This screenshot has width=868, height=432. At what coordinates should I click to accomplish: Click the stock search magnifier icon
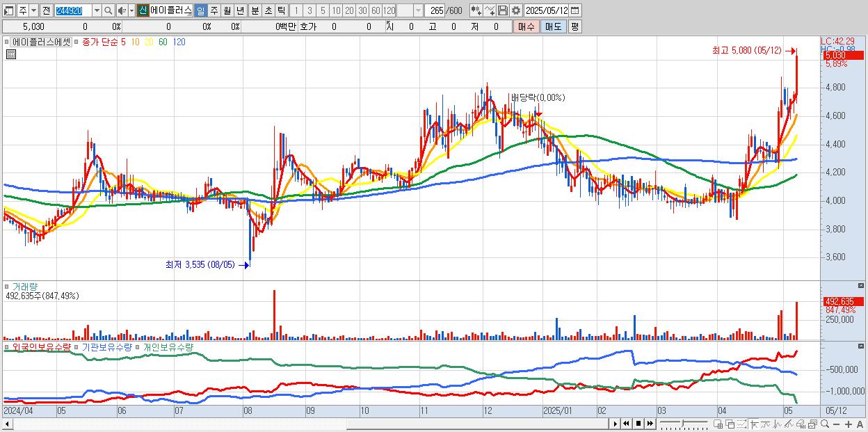[x=108, y=10]
